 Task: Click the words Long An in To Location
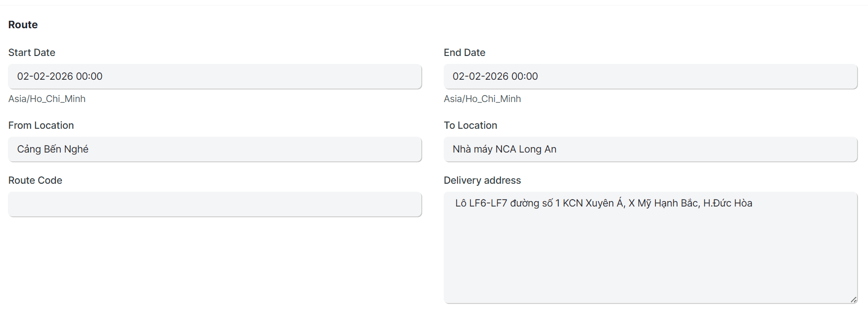click(538, 149)
